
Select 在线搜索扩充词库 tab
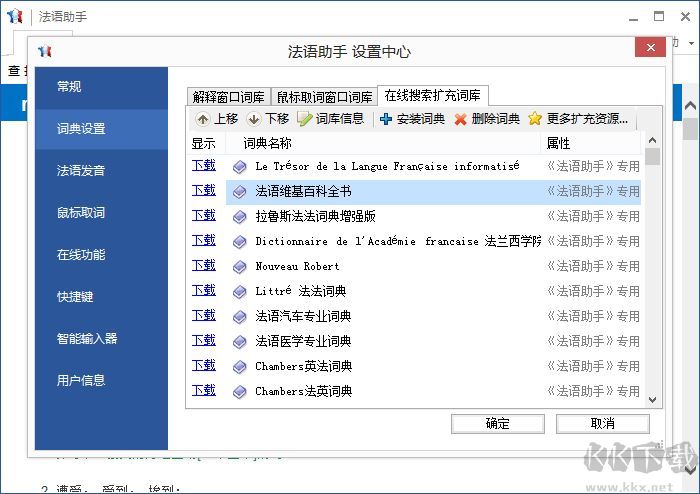tap(433, 95)
